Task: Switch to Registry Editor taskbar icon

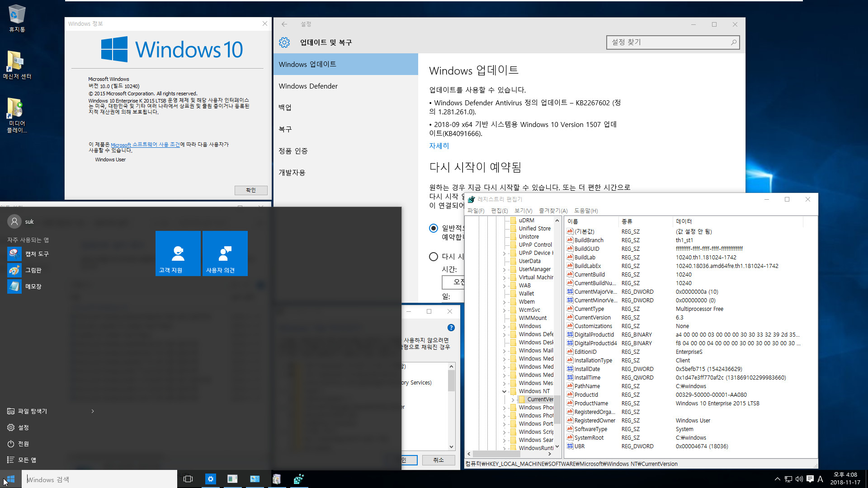Action: click(x=299, y=479)
